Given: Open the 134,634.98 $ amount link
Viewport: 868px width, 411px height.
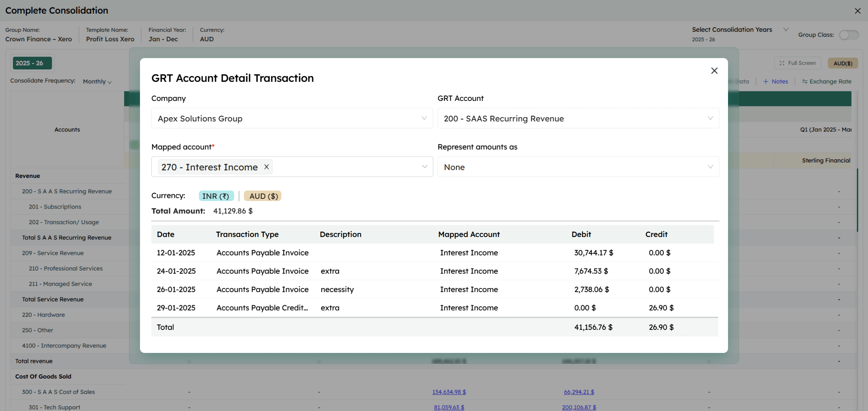Looking at the screenshot, I should pyautogui.click(x=449, y=392).
